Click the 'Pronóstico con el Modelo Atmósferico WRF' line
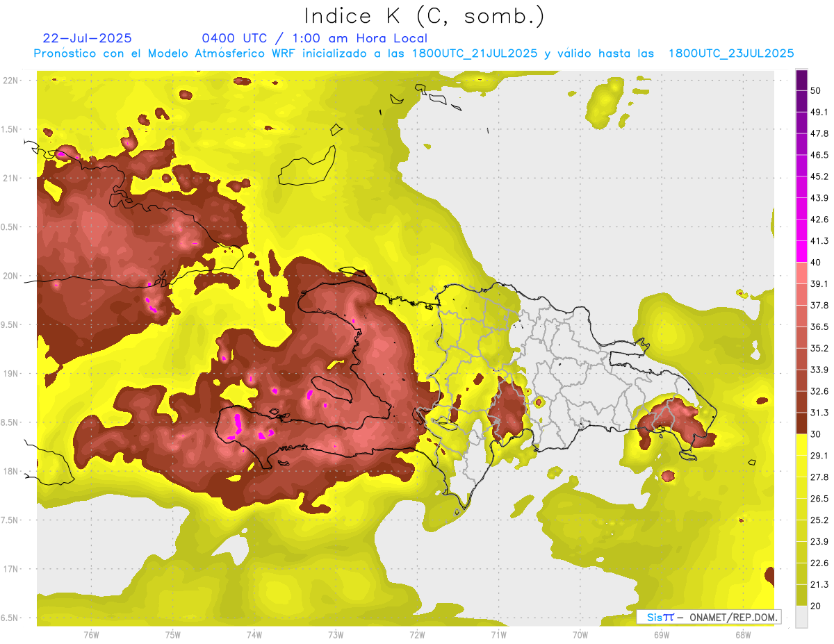 coord(414,53)
